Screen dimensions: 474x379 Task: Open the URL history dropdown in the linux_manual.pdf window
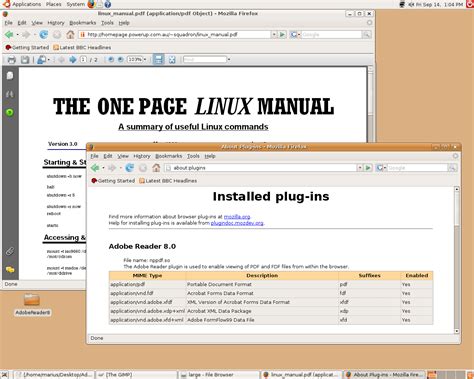pyautogui.click(x=274, y=34)
